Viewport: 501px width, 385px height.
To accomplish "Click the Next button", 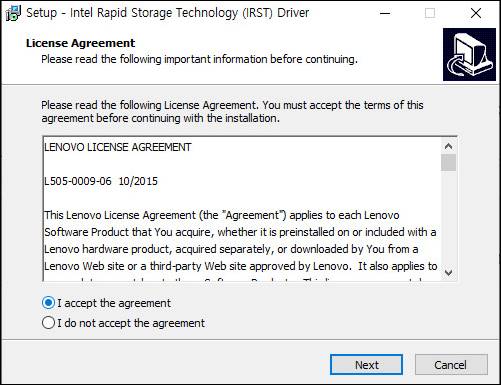I will coord(366,365).
